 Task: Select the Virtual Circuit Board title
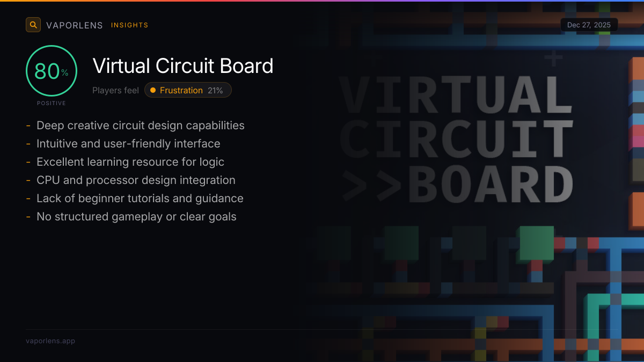183,66
